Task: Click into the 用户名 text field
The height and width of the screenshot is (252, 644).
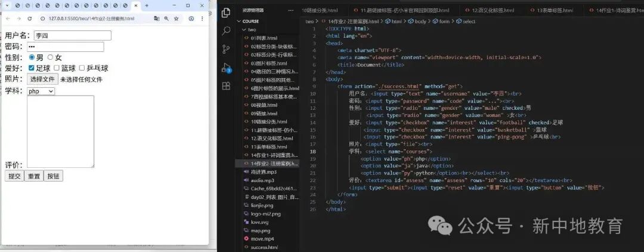Action: click(72, 36)
